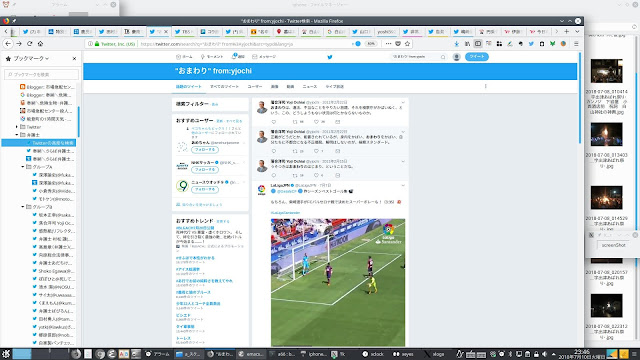640x360 pixels.
Task: Open first tweet's dropdown chevron
Action: tap(403, 102)
